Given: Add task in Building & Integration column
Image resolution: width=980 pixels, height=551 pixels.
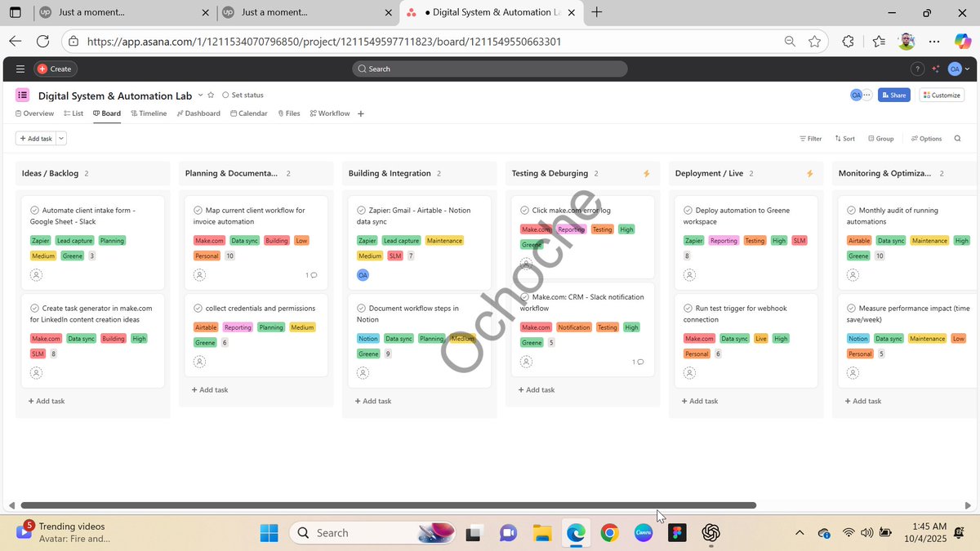Looking at the screenshot, I should 373,401.
